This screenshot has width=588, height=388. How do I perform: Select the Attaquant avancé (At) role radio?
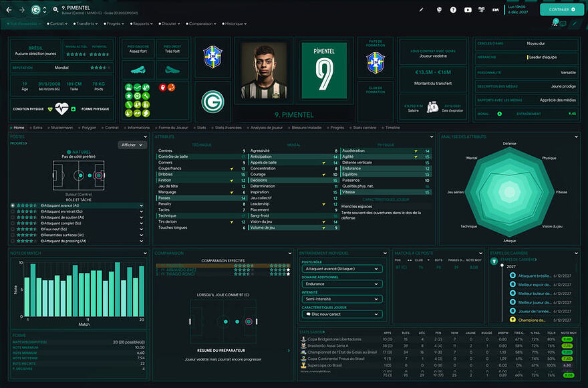click(13, 205)
